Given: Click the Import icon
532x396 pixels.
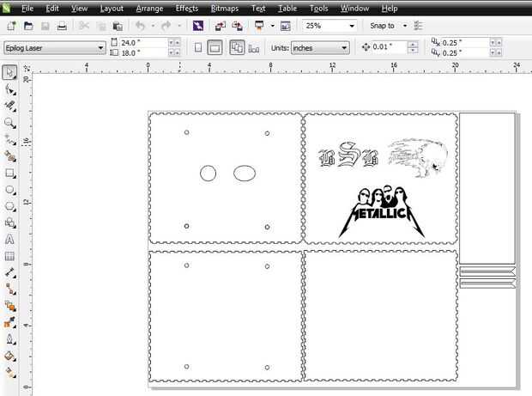Looking at the screenshot, I should 221,26.
